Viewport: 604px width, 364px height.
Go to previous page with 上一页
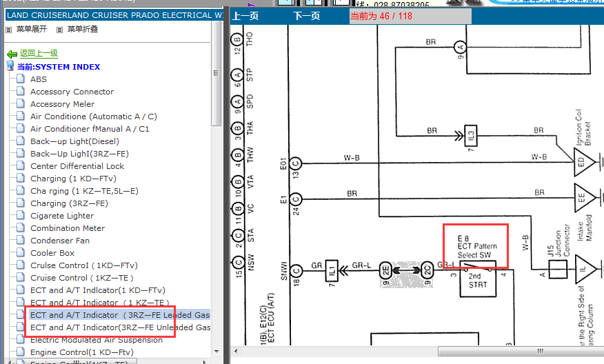coord(245,16)
